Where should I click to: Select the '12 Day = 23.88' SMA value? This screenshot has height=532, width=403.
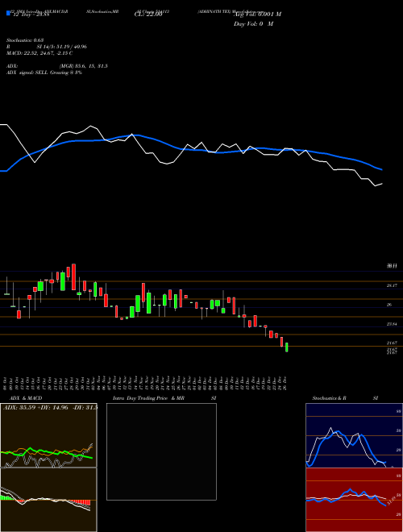(31, 15)
